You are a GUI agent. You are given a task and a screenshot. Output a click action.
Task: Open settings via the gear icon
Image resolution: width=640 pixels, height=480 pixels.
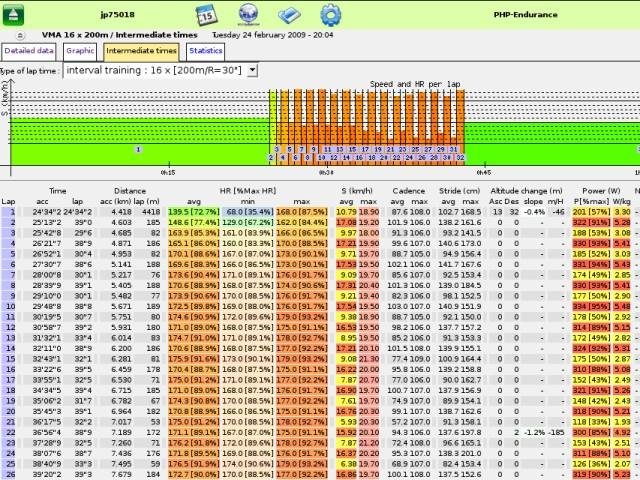(330, 15)
